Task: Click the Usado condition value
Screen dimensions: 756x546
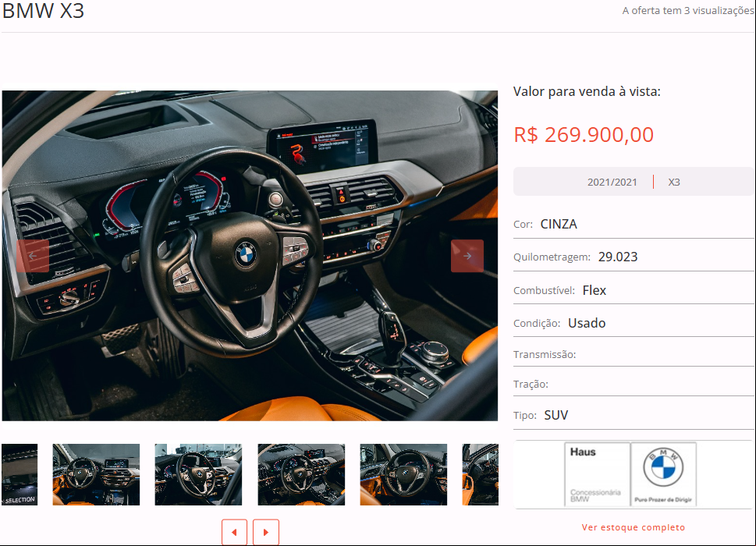Action: coord(587,323)
